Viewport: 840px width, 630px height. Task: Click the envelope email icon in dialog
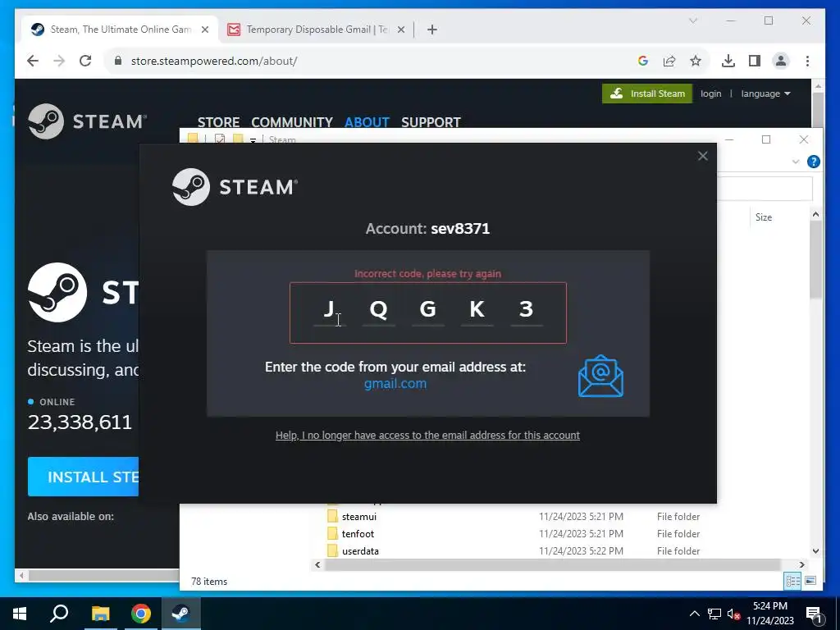pos(600,376)
